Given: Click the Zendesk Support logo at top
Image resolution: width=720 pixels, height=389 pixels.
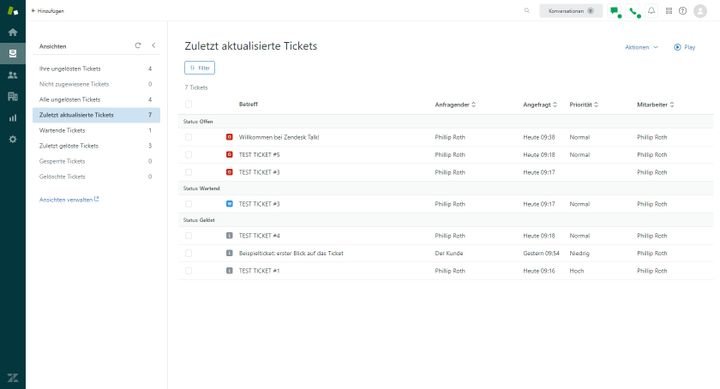Looking at the screenshot, I should (x=13, y=11).
